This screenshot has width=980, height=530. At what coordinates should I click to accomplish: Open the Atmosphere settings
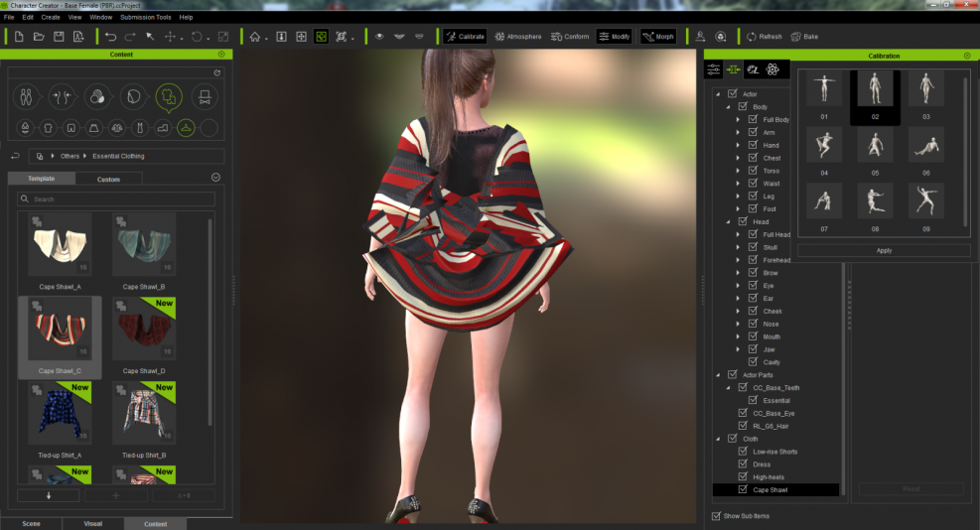point(517,37)
